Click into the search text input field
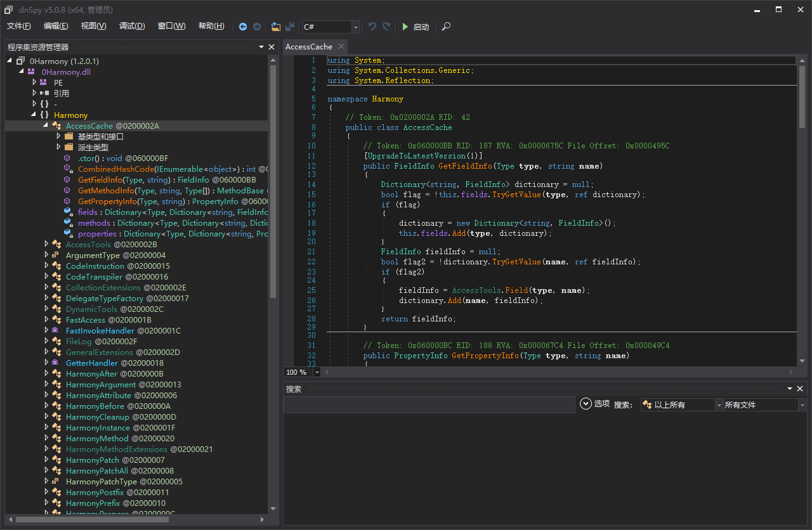This screenshot has width=812, height=530. click(x=430, y=404)
